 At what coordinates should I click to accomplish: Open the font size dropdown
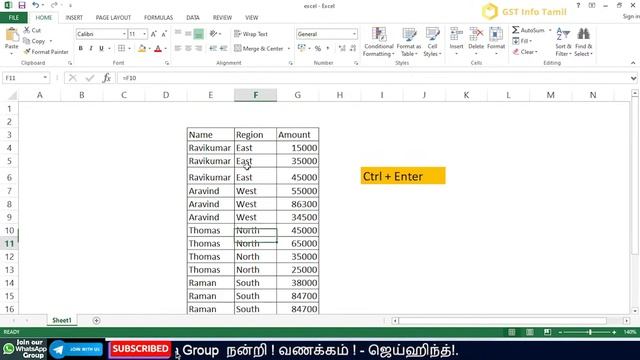(x=144, y=34)
